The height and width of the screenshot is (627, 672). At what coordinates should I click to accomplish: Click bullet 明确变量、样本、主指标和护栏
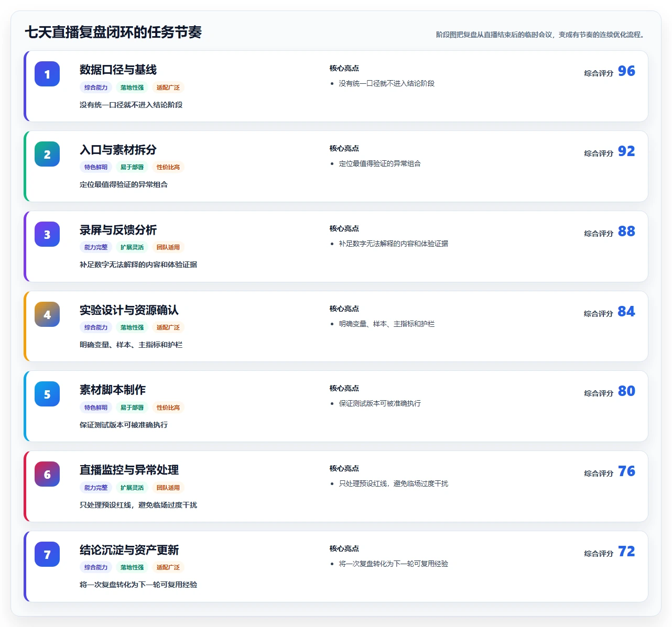pos(386,324)
